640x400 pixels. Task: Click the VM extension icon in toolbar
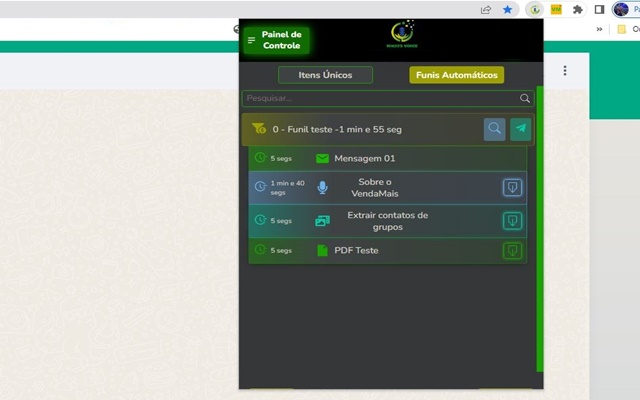556,9
